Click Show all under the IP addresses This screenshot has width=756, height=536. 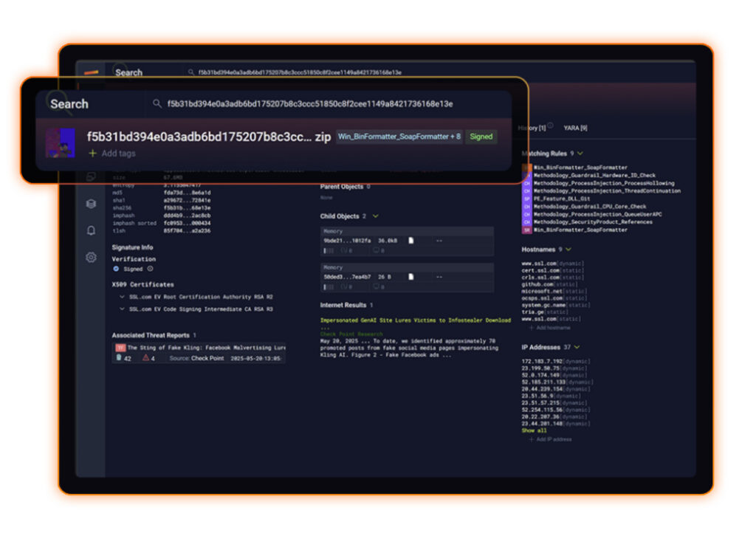(534, 430)
